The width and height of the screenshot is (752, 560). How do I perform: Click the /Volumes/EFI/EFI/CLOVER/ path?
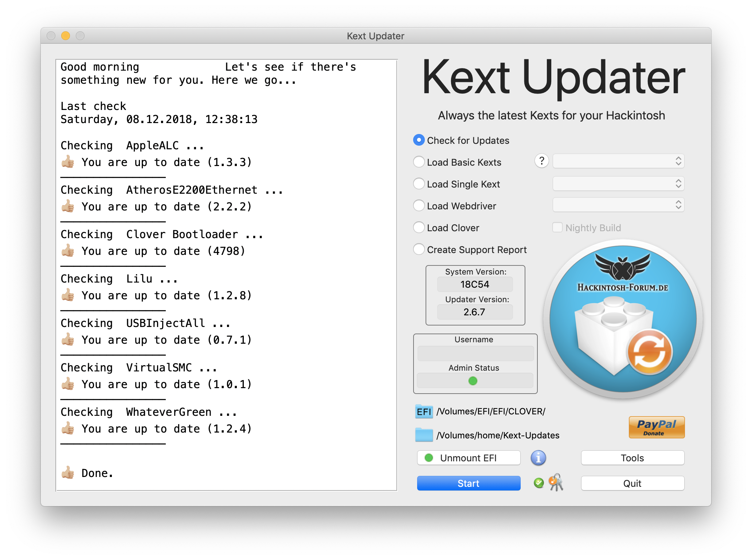tap(491, 411)
